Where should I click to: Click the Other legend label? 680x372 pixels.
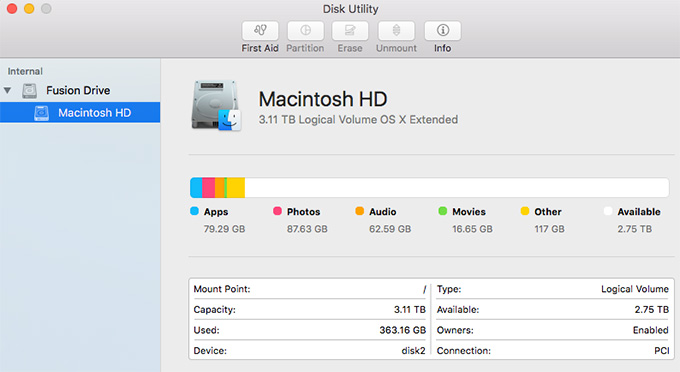(548, 212)
